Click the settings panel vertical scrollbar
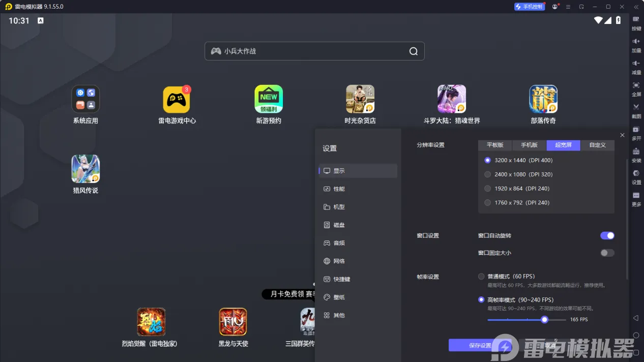This screenshot has width=644, height=362. (x=627, y=220)
